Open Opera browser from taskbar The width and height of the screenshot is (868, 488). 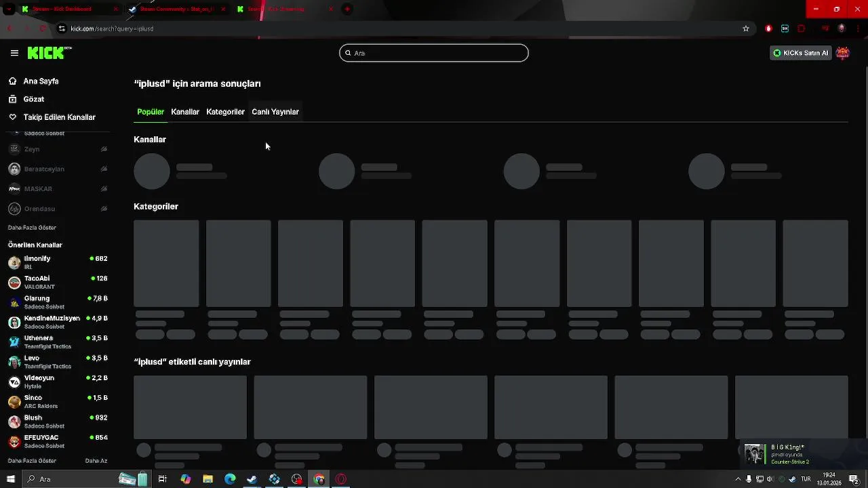pos(341,479)
